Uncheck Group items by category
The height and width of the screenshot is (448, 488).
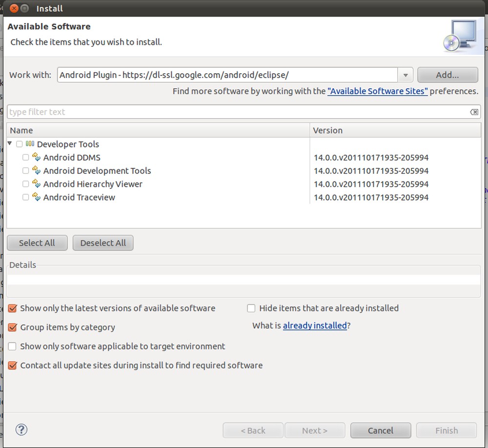[12, 327]
